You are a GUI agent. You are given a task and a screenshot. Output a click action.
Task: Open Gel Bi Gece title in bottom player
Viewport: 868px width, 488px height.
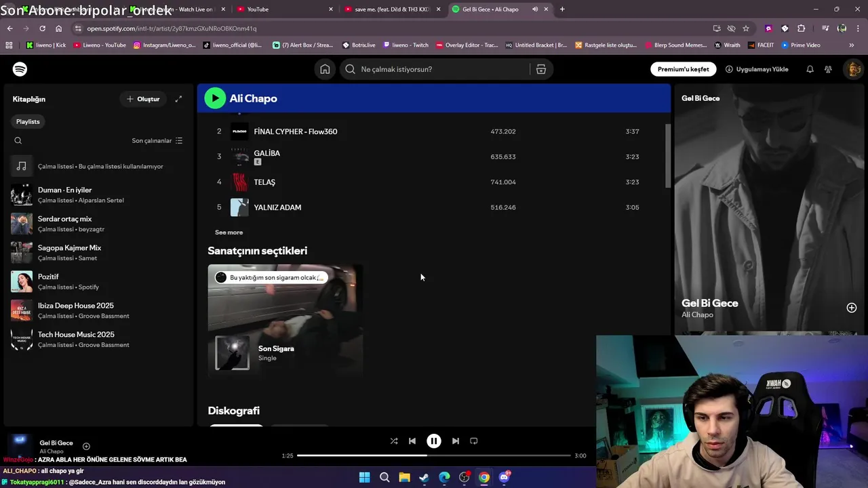56,443
